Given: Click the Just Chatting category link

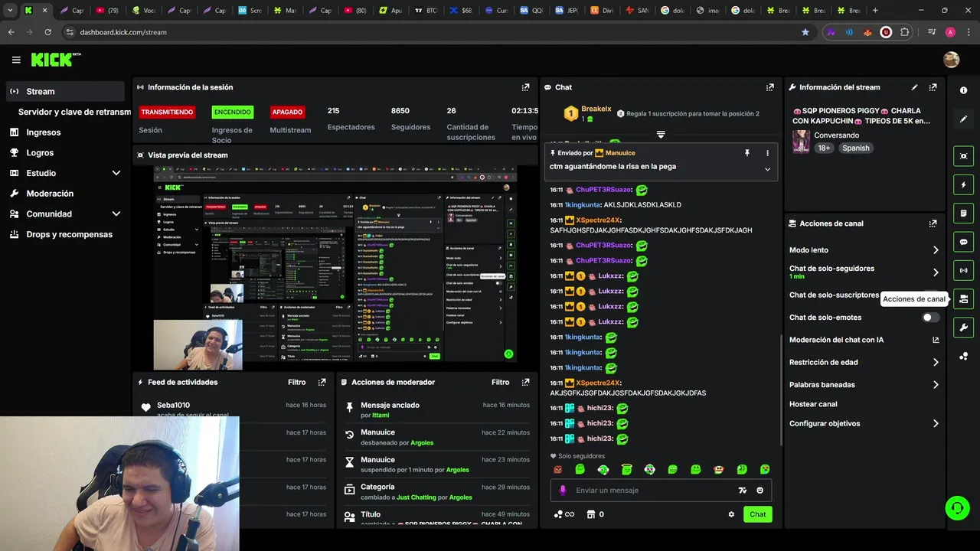Looking at the screenshot, I should pyautogui.click(x=416, y=497).
